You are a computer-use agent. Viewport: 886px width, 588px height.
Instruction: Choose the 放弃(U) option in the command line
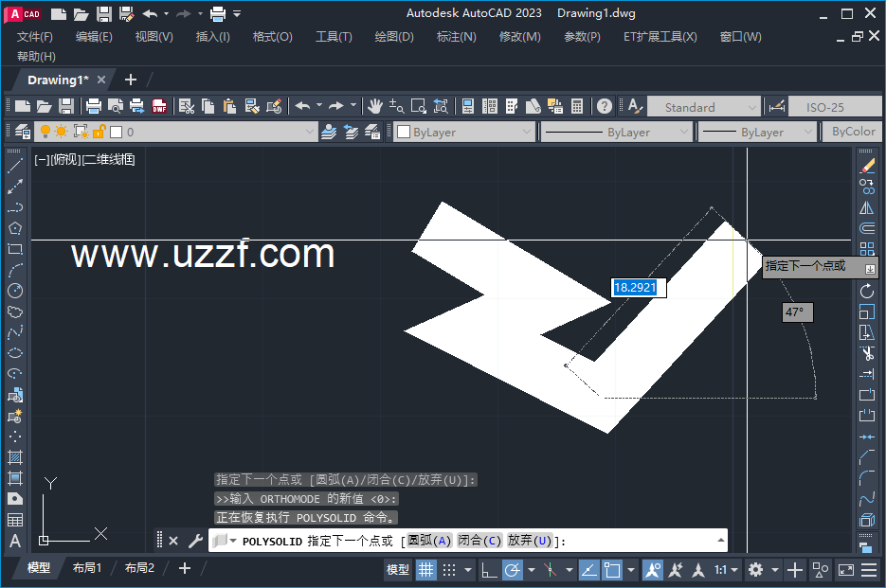pyautogui.click(x=532, y=540)
